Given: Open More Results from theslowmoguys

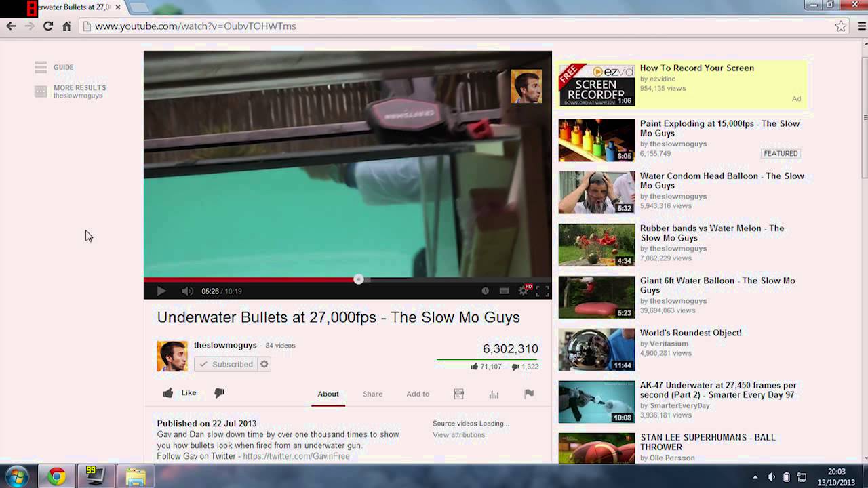Looking at the screenshot, I should 79,91.
